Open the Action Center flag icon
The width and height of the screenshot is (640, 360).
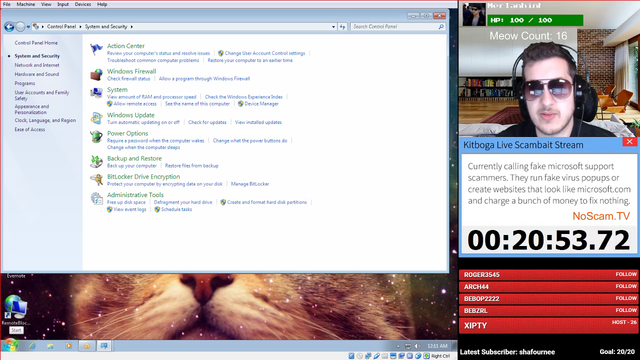(x=96, y=49)
